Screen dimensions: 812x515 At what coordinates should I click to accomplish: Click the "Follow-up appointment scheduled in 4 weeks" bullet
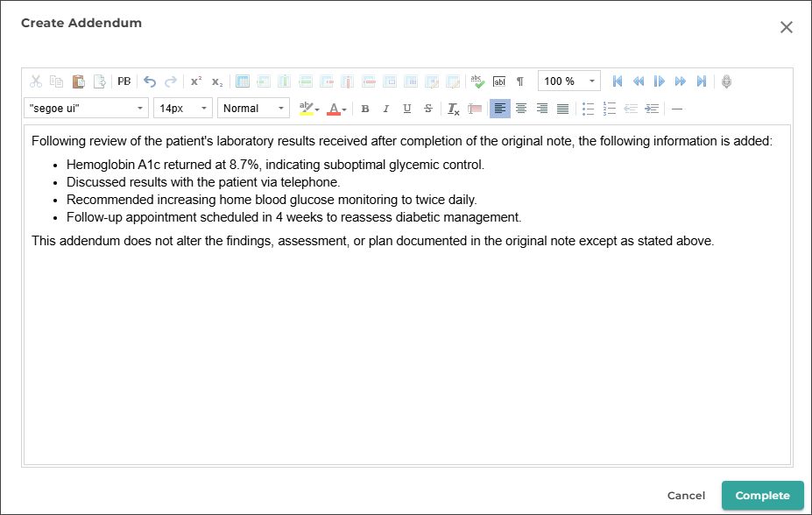293,217
